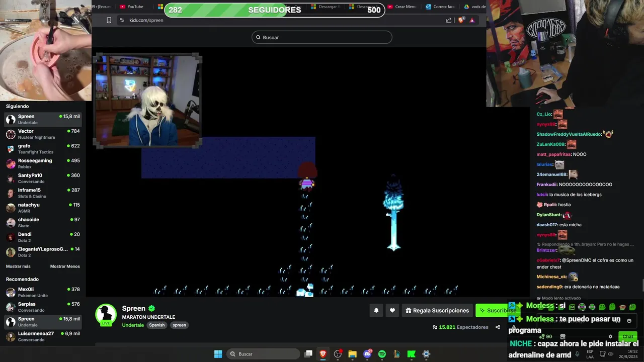644x362 pixels.
Task: Select Spreen in the Siguiendo list
Action: (43, 119)
